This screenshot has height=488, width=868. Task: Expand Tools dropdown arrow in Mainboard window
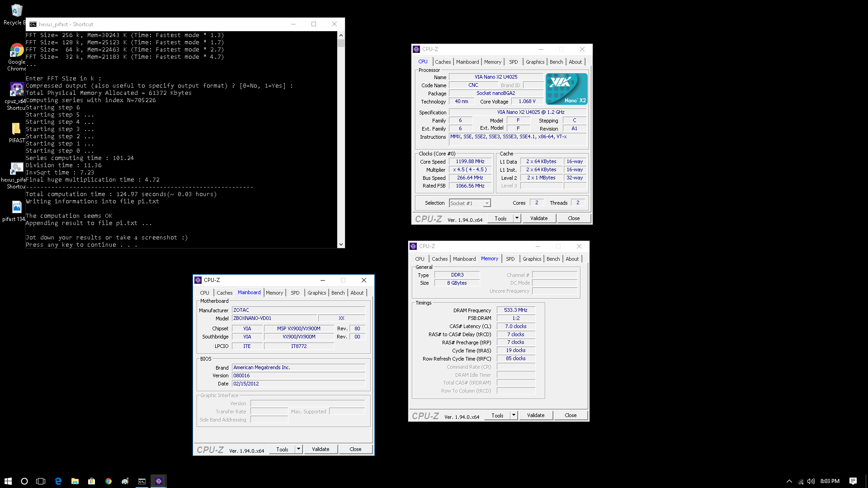point(299,449)
